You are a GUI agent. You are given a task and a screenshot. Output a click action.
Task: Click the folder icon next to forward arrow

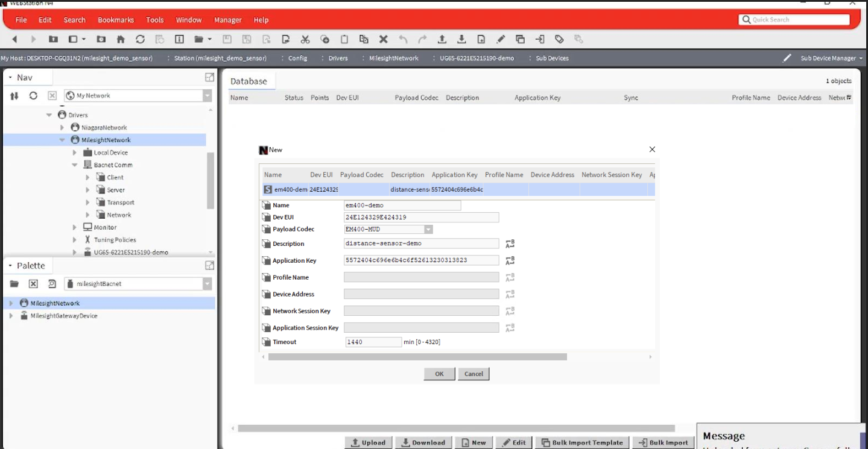coord(54,39)
